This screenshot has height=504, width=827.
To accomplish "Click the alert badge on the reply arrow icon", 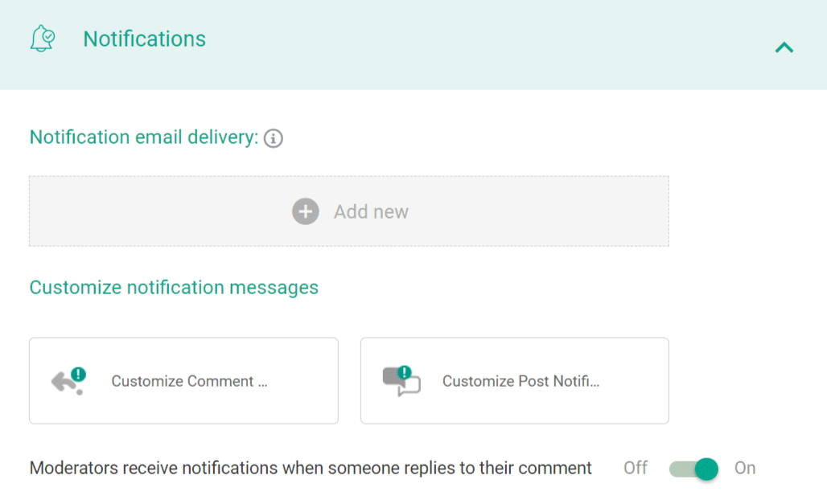I will (x=78, y=373).
